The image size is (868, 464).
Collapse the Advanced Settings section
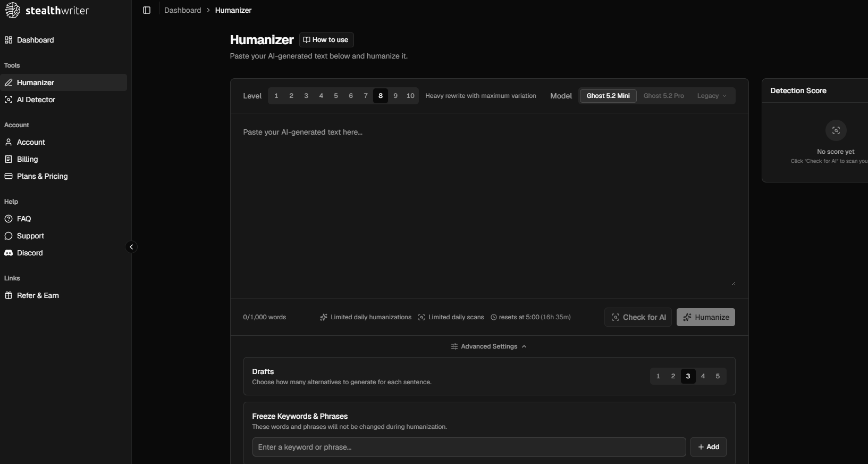tap(489, 346)
